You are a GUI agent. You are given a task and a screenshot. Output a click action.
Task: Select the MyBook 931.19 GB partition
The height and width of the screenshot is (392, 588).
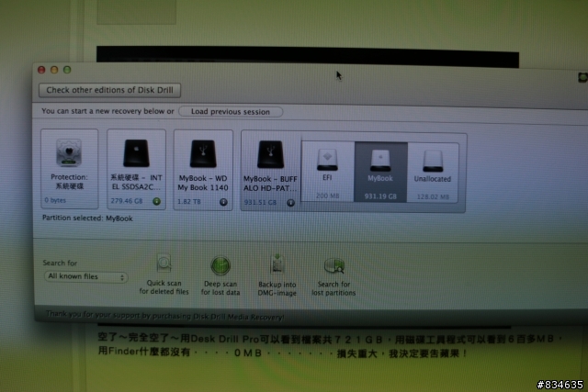coord(380,173)
